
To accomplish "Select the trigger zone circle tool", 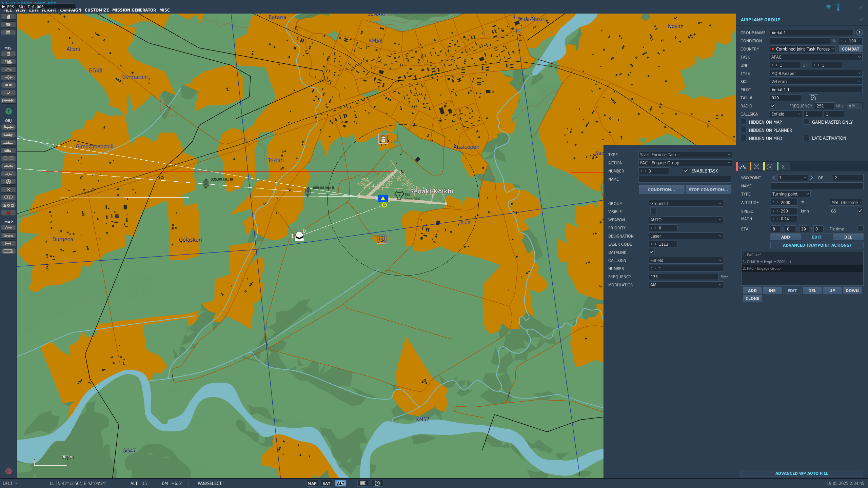I will point(8,189).
